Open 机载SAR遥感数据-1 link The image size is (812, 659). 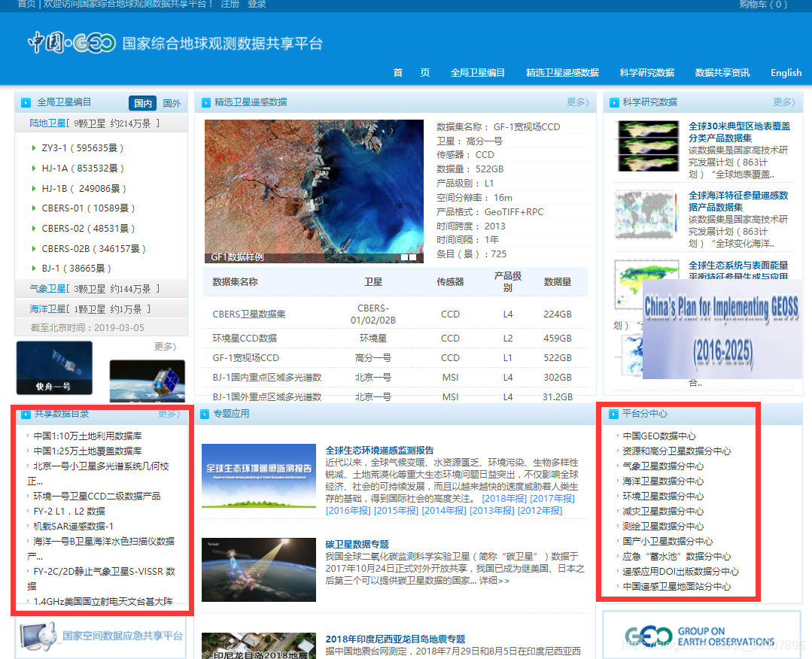(73, 526)
